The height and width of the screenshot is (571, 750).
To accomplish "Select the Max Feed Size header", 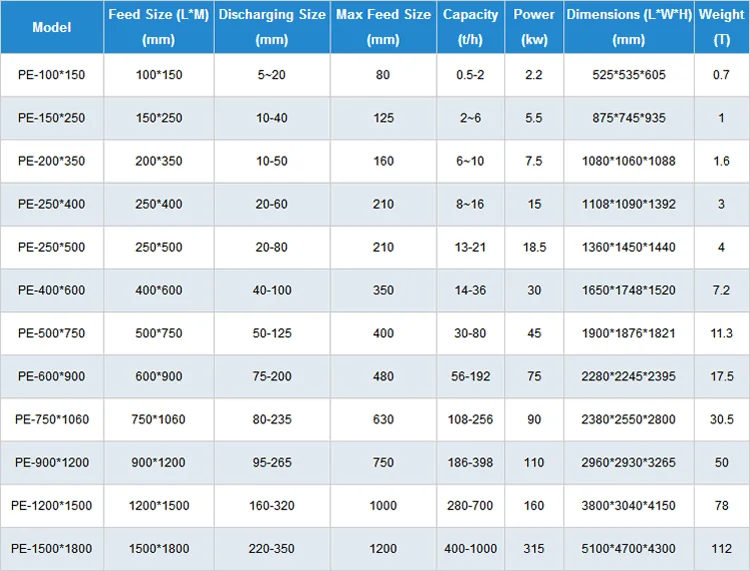I will [x=383, y=27].
